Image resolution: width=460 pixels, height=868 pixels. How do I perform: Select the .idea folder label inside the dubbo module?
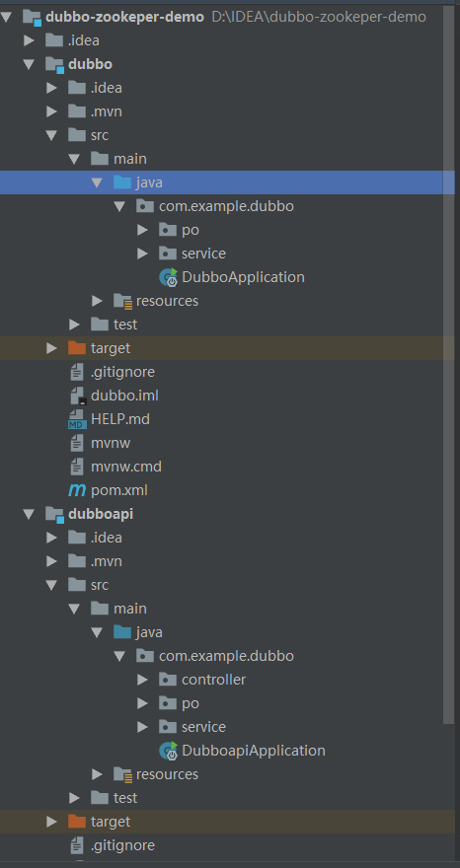coord(107,88)
